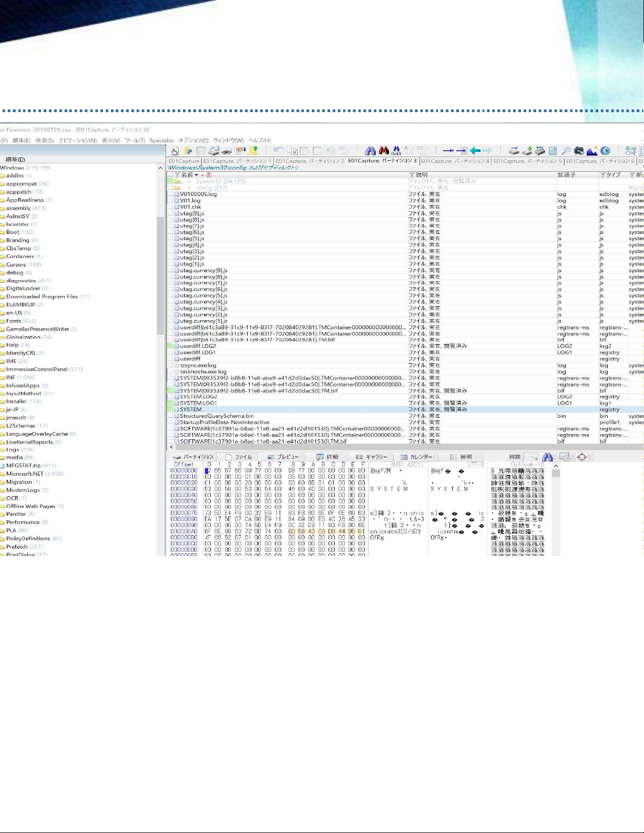Click the blue gear options icon

coord(605,151)
